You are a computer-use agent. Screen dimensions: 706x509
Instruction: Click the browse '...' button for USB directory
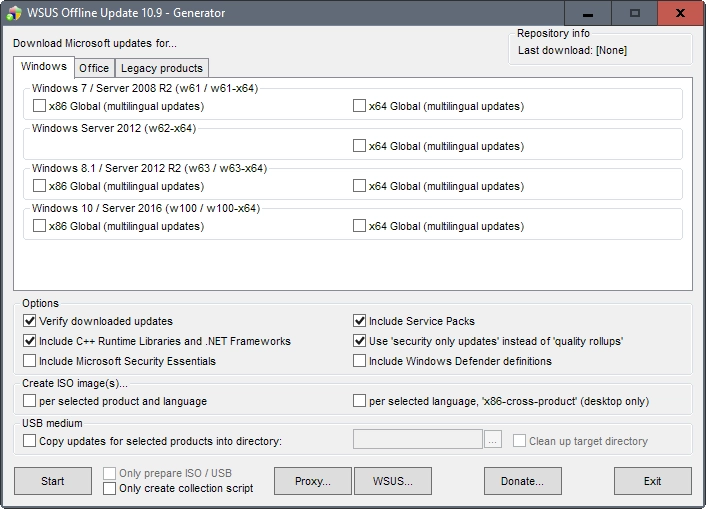pyautogui.click(x=493, y=439)
